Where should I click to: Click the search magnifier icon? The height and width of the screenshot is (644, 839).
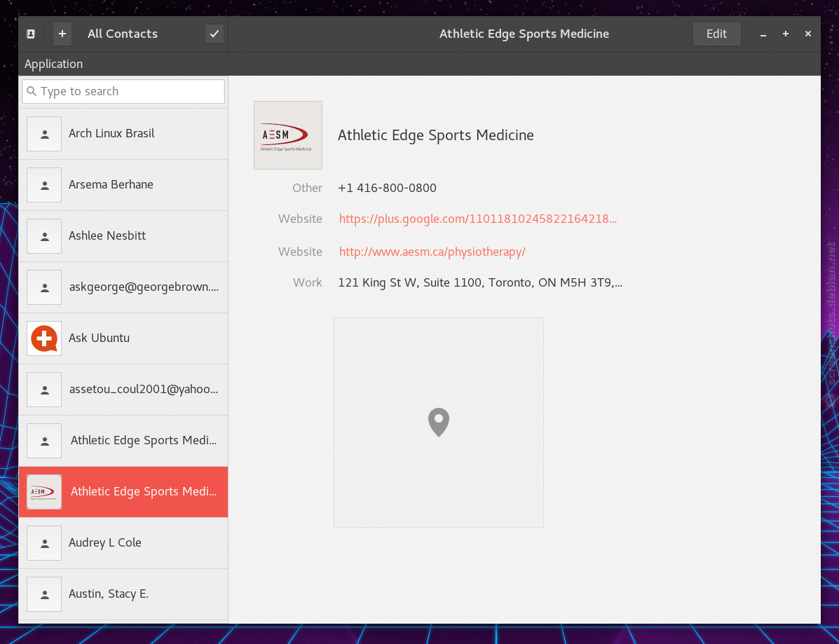32,92
